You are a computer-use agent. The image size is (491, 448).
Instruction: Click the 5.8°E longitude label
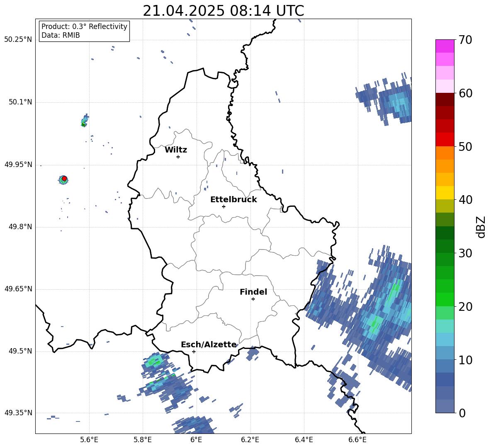[x=143, y=440]
